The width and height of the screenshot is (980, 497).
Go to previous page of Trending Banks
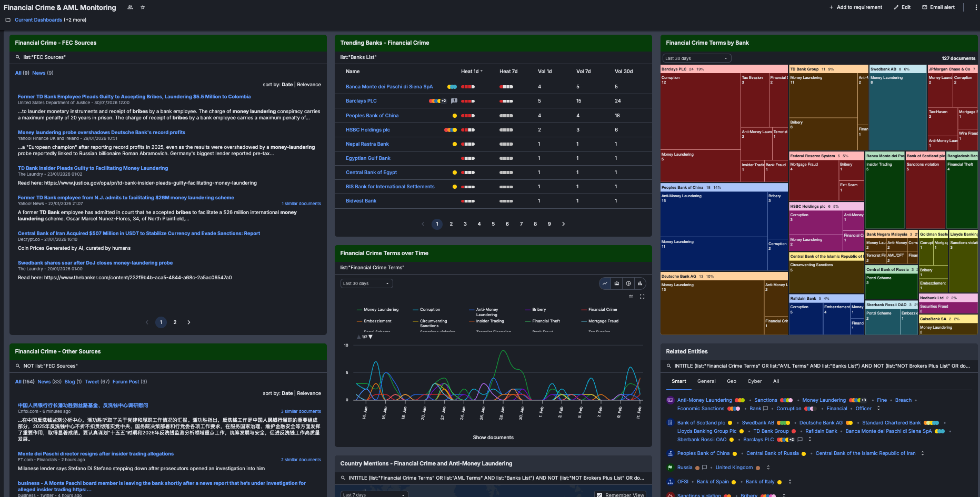click(423, 224)
